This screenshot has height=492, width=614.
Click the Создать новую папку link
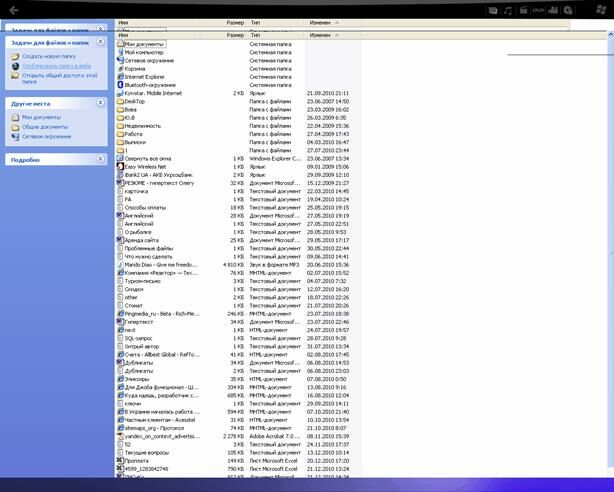point(49,56)
